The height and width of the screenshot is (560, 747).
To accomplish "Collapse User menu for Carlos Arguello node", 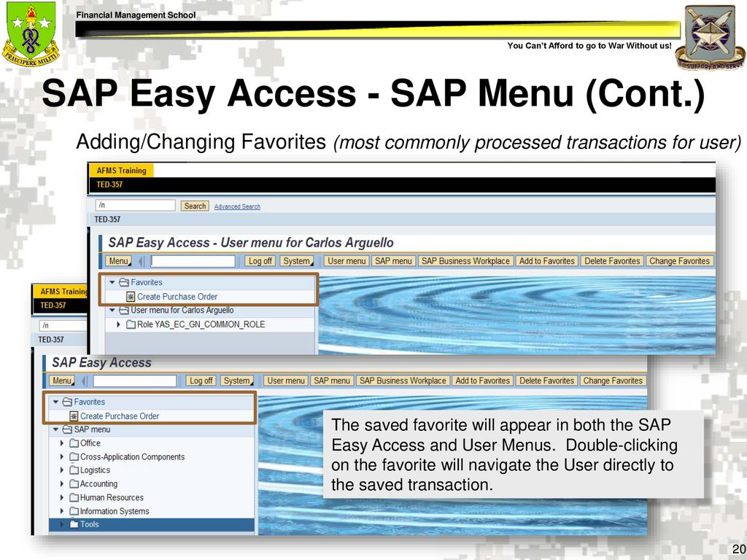I will tap(112, 310).
